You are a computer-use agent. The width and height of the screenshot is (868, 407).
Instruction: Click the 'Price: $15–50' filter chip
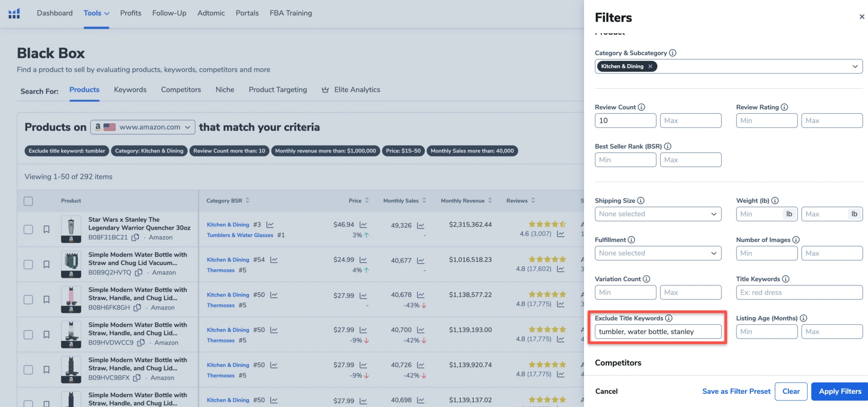403,151
